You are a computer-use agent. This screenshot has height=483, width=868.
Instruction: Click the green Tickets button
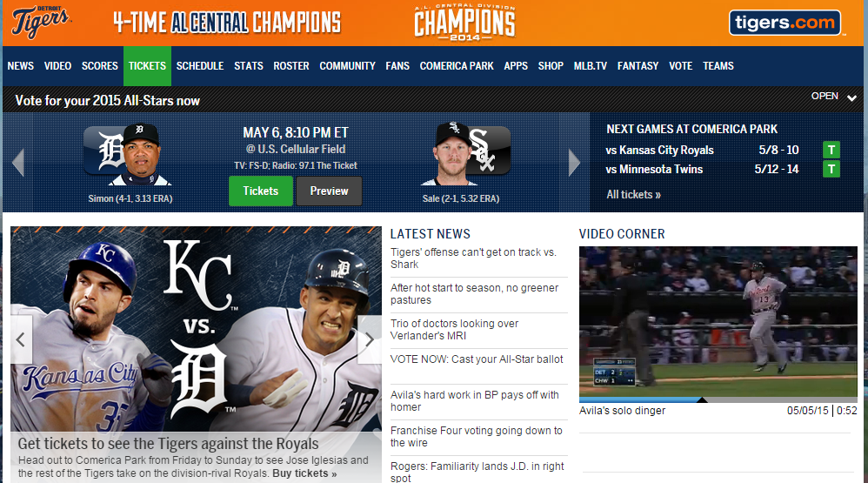point(261,191)
